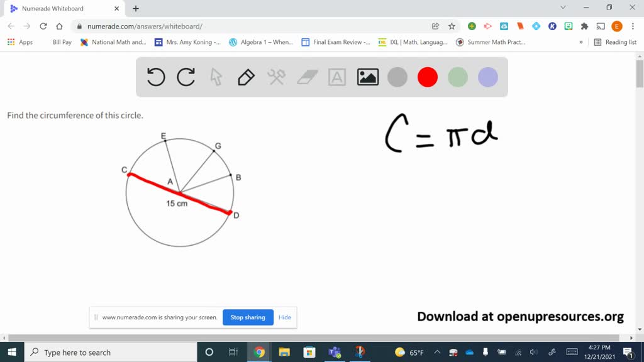Switch drawing color to green
Viewport: 644px width, 362px height.
(x=457, y=77)
